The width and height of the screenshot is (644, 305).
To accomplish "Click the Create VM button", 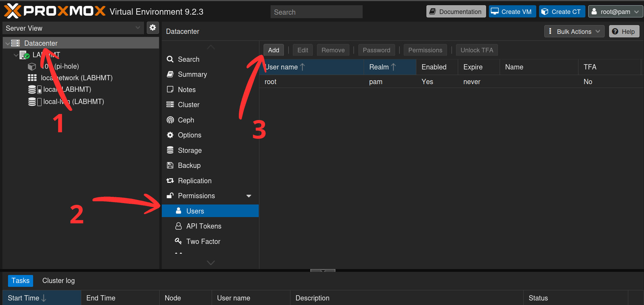I will point(512,12).
